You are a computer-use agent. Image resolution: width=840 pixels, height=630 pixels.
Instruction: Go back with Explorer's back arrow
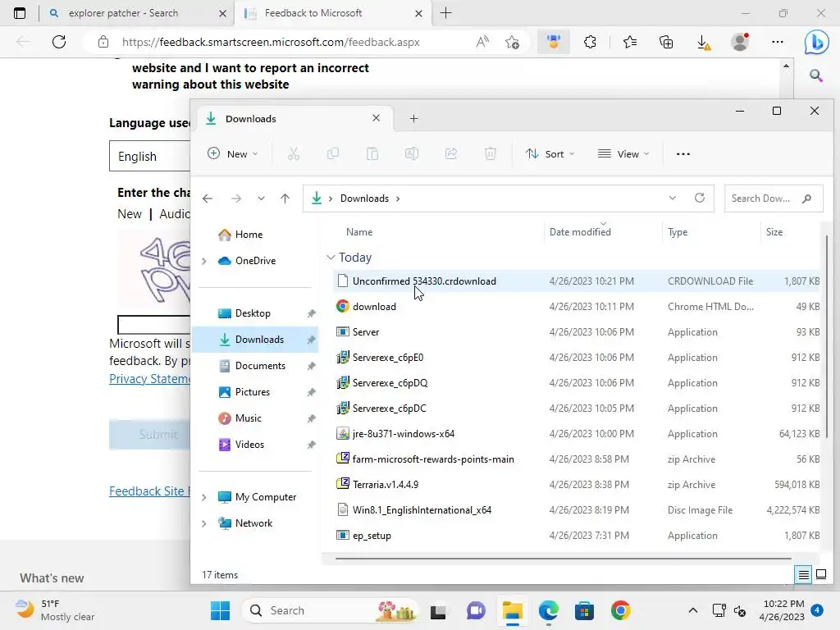(208, 199)
